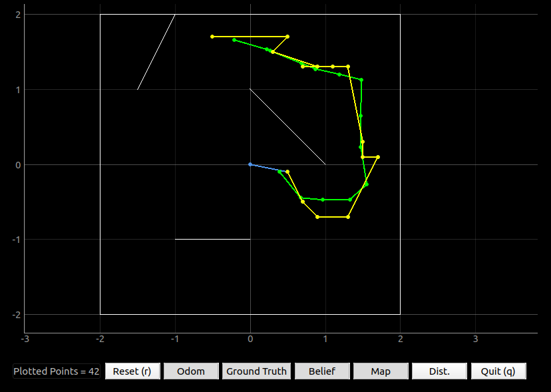Viewport: 551px width, 392px height.
Task: Click the y-axis tick label 2
Action: [x=18, y=15]
